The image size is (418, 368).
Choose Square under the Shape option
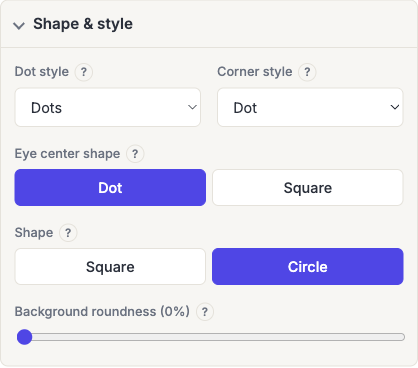(110, 267)
